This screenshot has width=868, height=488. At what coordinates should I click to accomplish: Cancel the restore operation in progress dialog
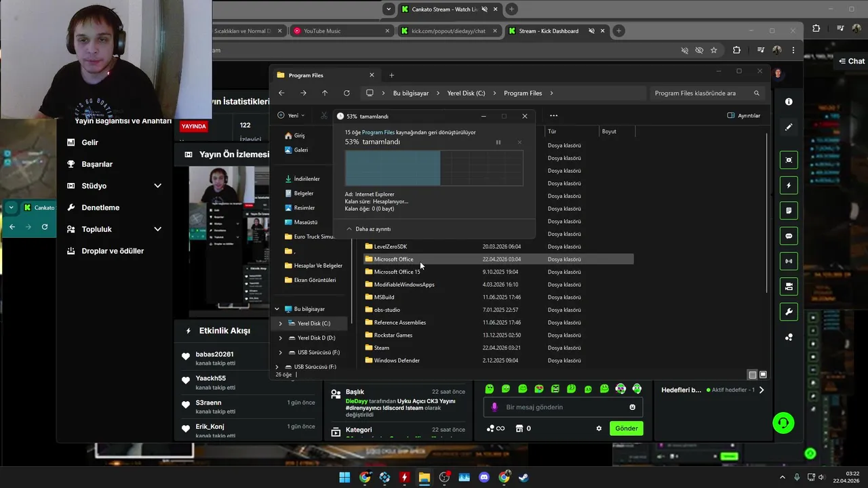[519, 142]
